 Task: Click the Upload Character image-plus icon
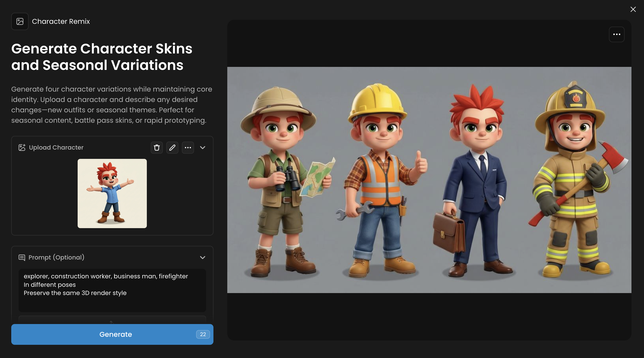pyautogui.click(x=22, y=148)
